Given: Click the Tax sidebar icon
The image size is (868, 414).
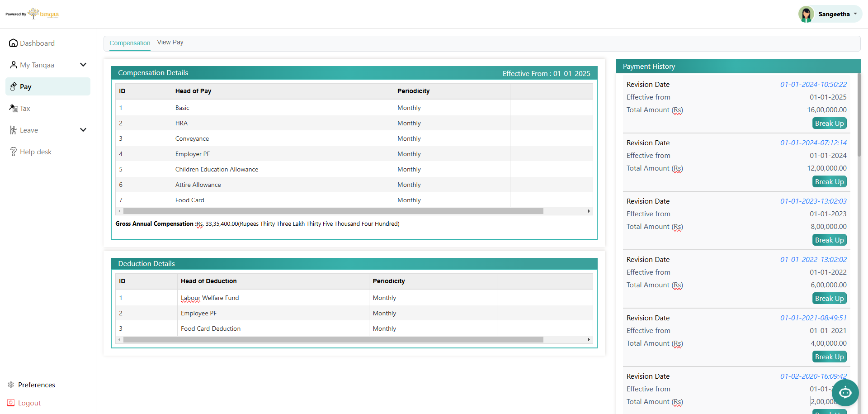Looking at the screenshot, I should pyautogui.click(x=13, y=108).
